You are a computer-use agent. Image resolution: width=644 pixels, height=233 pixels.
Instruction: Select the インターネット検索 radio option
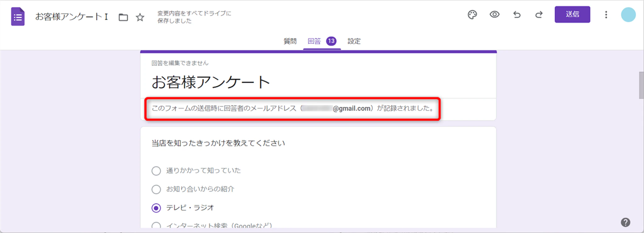[156, 225]
